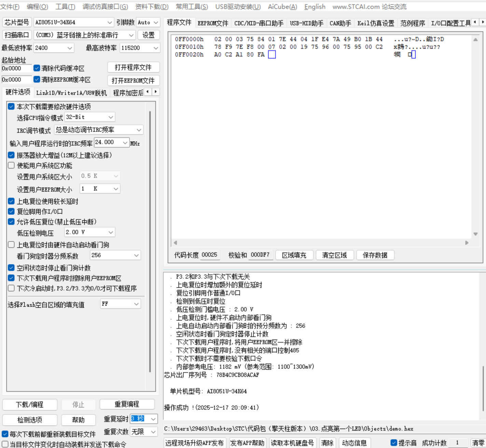Click output log vertical scrollbar
This screenshot has height=448, width=486.
(483, 388)
